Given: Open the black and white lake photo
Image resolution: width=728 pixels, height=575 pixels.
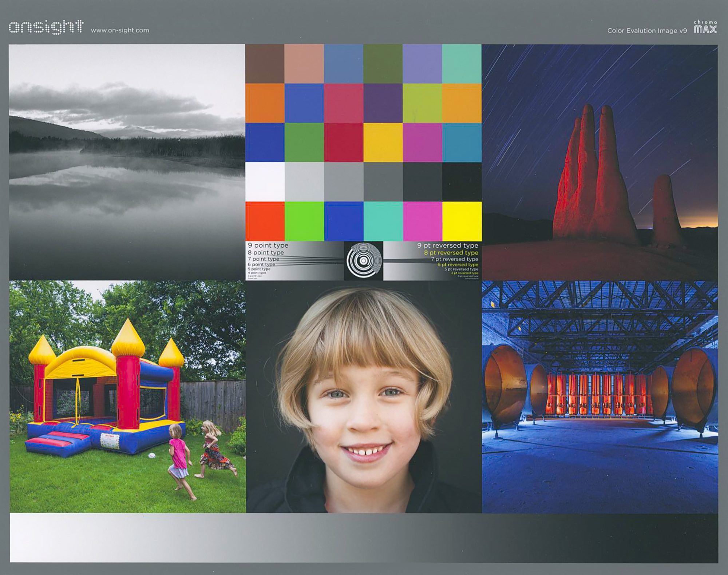Looking at the screenshot, I should click(x=127, y=162).
